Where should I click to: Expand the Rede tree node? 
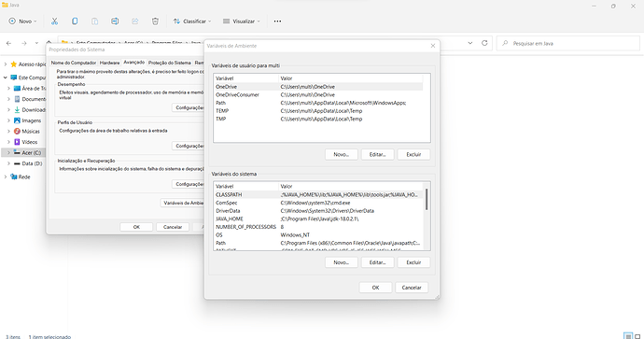click(6, 177)
